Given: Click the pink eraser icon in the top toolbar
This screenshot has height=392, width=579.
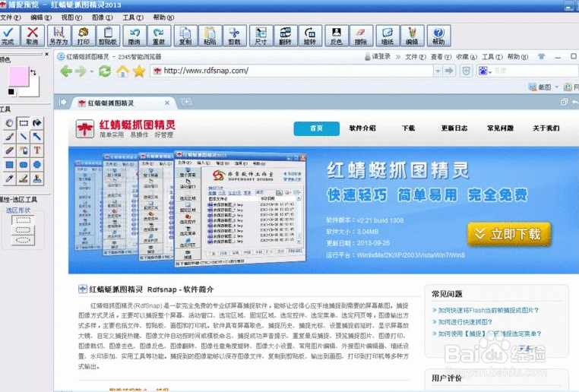Looking at the screenshot, I should tap(361, 36).
